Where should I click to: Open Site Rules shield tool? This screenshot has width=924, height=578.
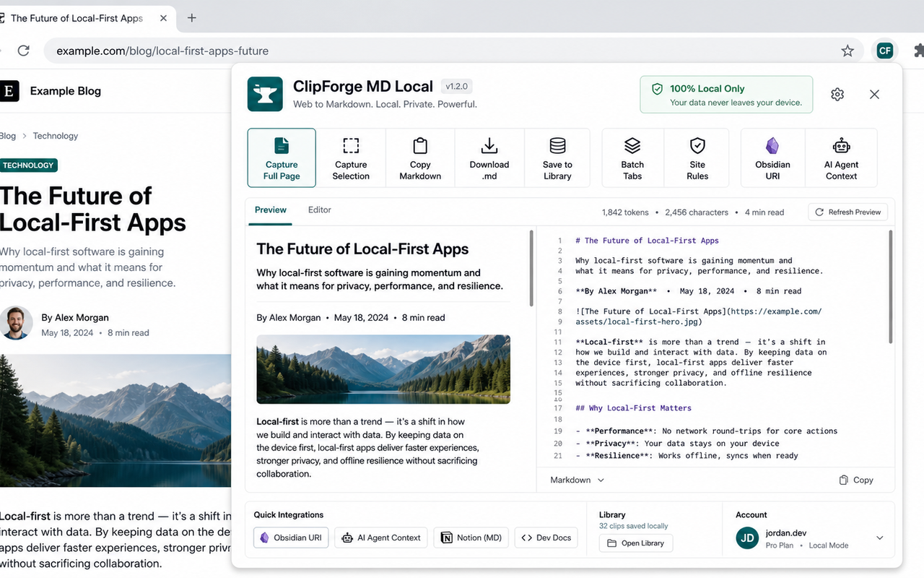pyautogui.click(x=697, y=158)
